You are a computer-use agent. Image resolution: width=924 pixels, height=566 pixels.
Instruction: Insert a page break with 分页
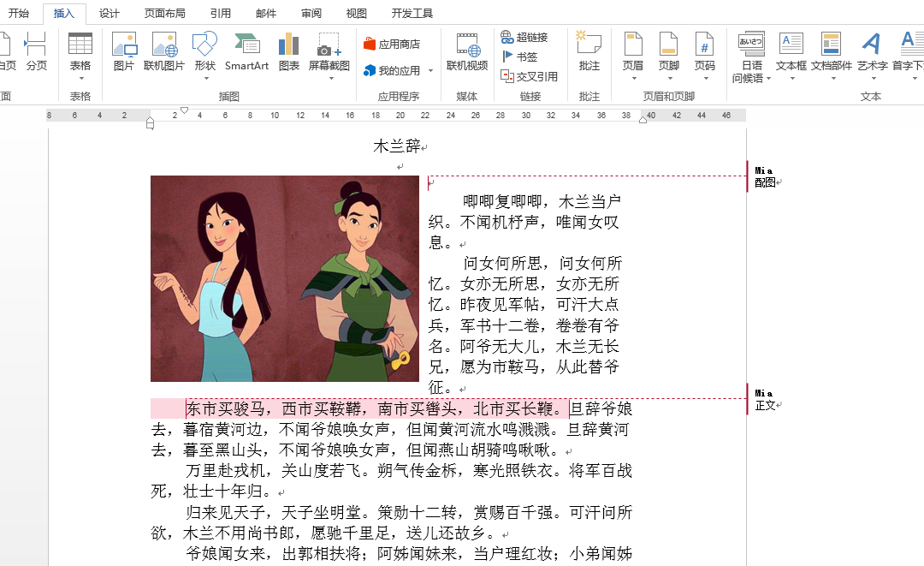(x=36, y=51)
